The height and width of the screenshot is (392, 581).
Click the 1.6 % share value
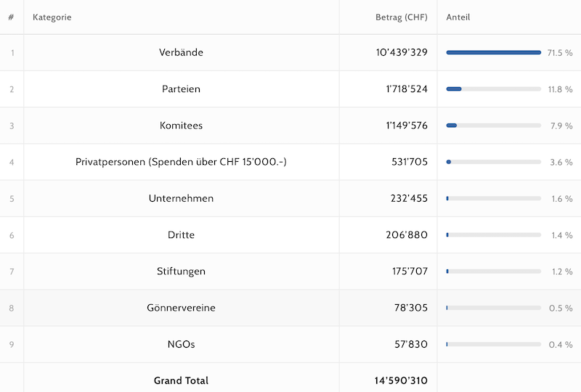562,199
